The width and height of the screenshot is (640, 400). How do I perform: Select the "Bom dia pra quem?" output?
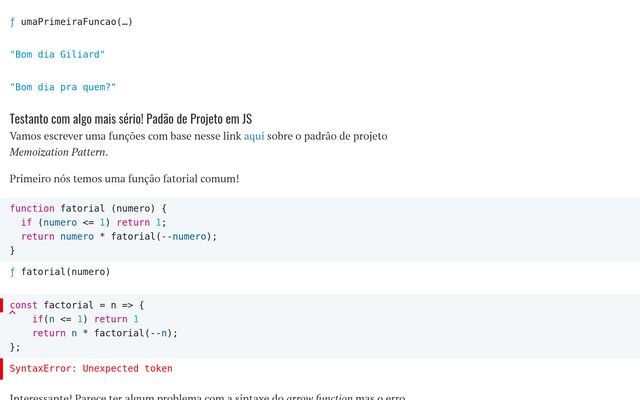pyautogui.click(x=63, y=87)
